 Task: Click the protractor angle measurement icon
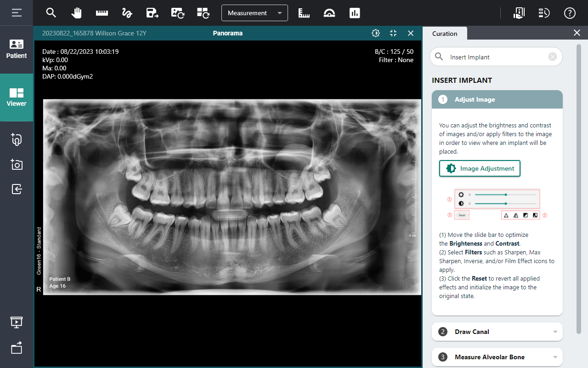(329, 13)
